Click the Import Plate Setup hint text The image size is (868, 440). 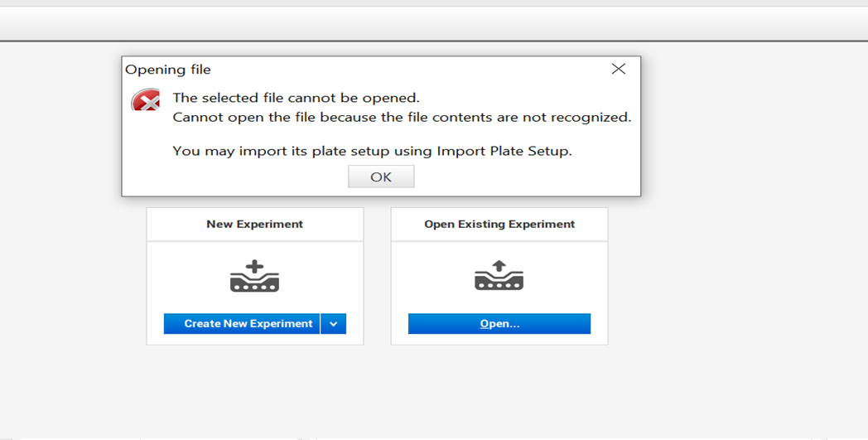click(372, 151)
